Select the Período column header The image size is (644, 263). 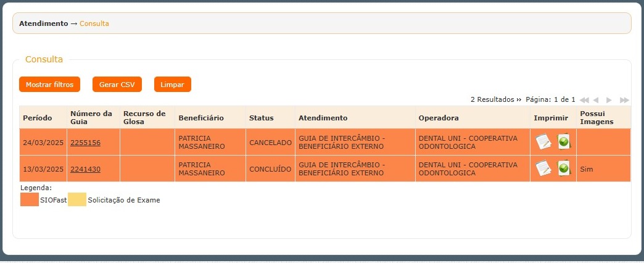click(43, 117)
